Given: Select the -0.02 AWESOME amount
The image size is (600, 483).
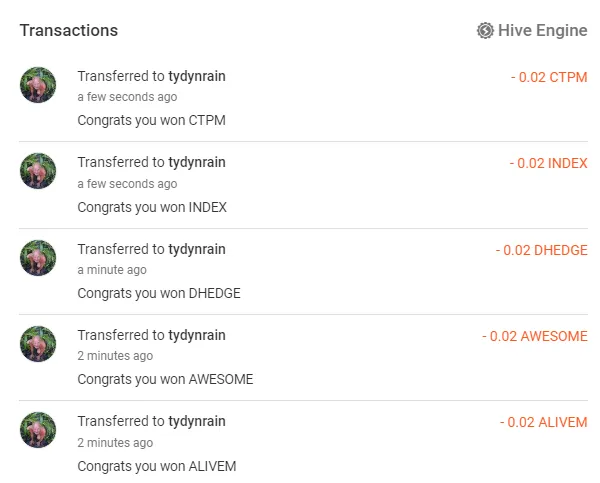Looking at the screenshot, I should click(x=534, y=336).
